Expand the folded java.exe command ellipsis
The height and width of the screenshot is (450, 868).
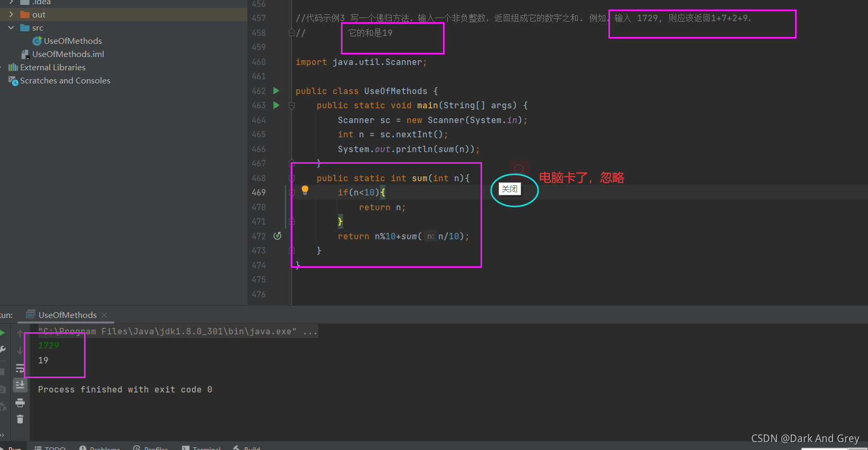pos(310,332)
